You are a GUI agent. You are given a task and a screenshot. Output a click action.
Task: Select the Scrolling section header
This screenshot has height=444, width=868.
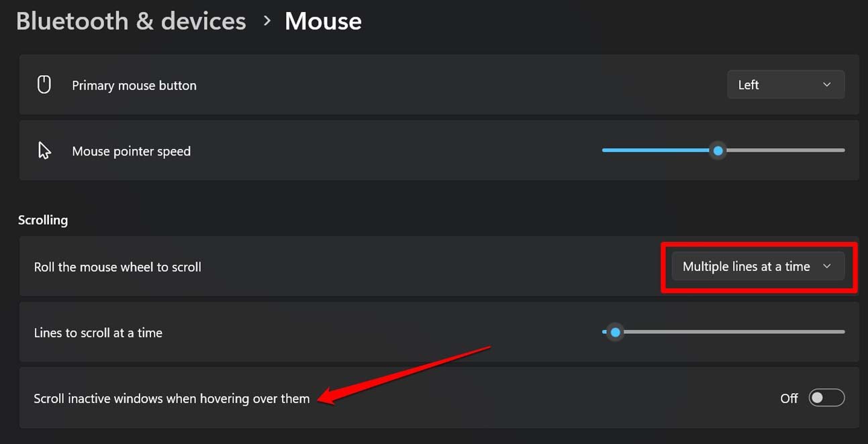[43, 219]
